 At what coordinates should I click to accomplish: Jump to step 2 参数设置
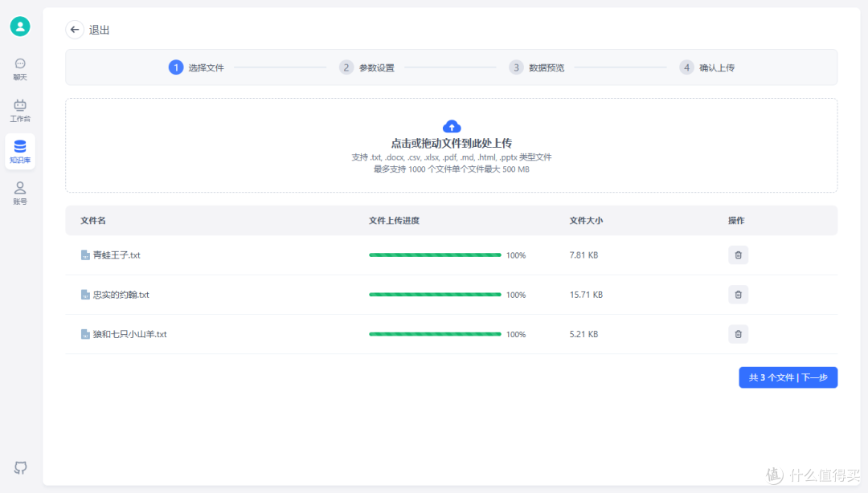366,67
